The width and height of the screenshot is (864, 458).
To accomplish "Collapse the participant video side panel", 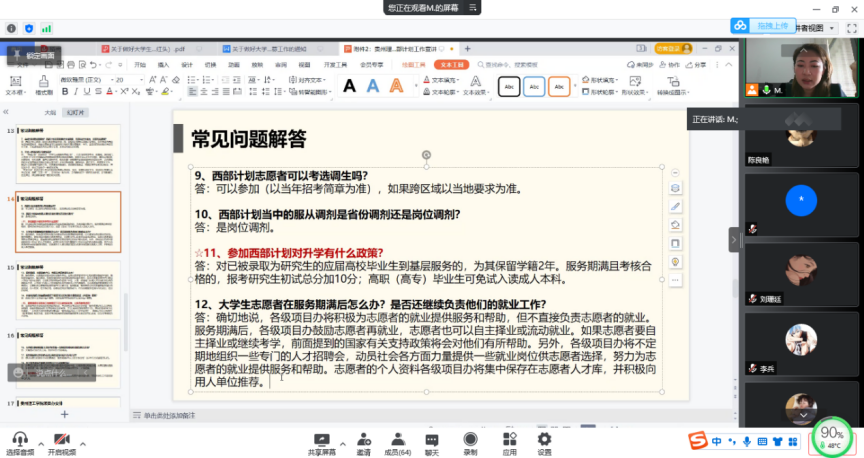I will 735,239.
